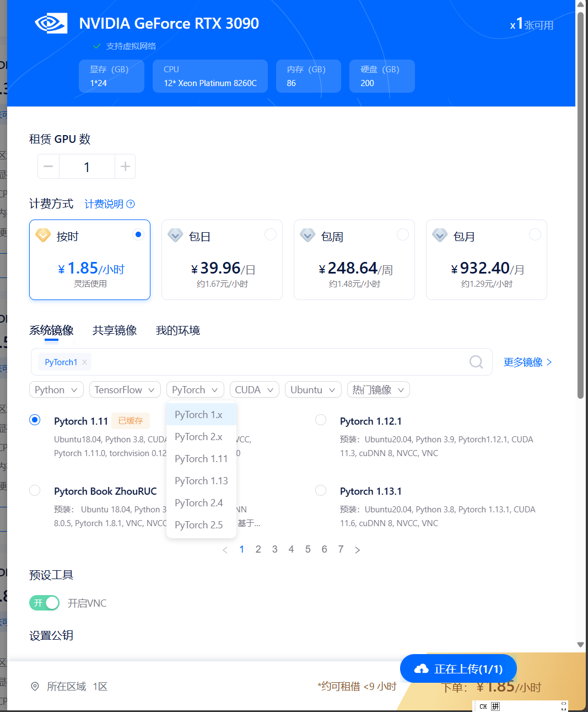This screenshot has height=712, width=588.
Task: Choose PyTorch 1.x from the dropdown list
Action: [201, 415]
